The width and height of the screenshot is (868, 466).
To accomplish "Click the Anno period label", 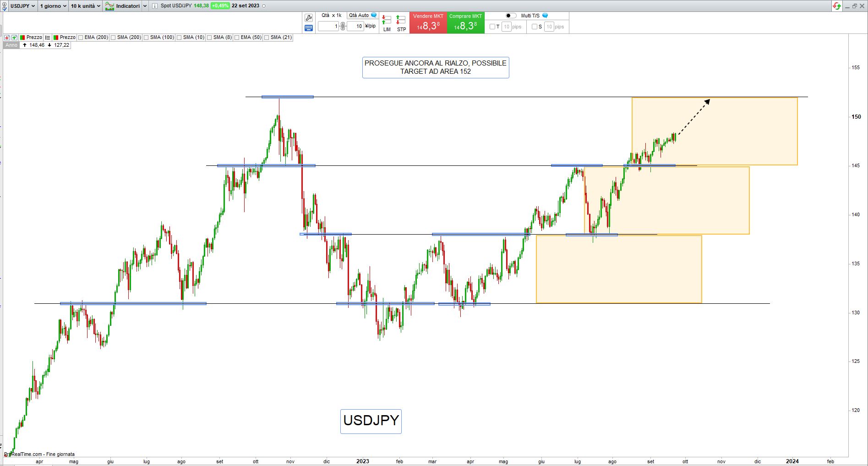I will [x=11, y=45].
